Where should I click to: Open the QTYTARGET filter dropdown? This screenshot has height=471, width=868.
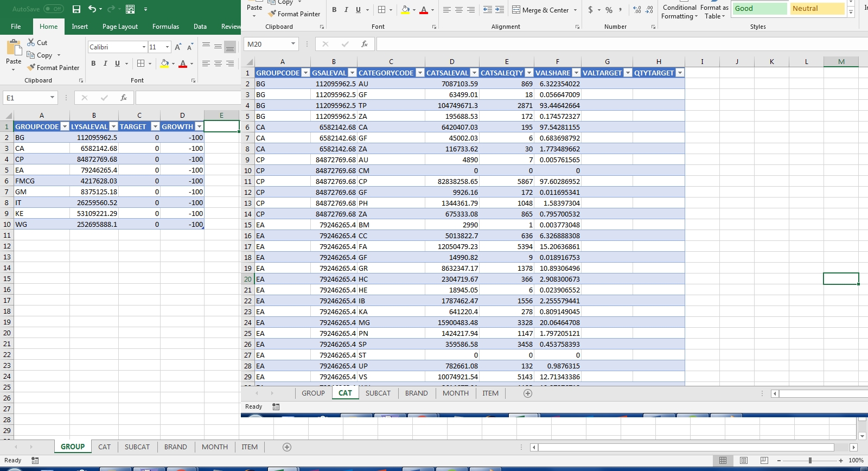[x=680, y=73]
